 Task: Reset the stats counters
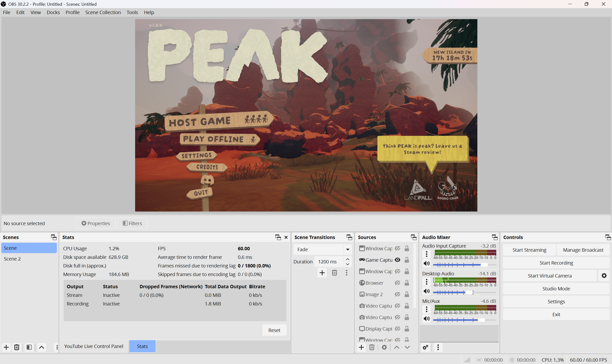tap(274, 330)
